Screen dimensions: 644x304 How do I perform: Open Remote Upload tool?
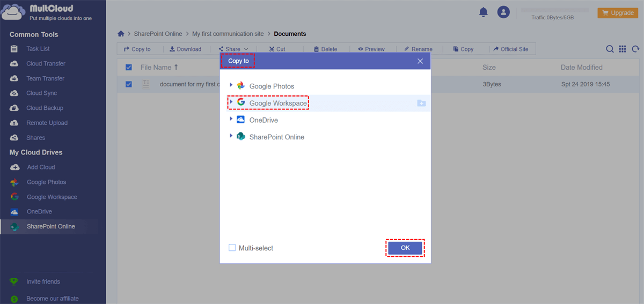pyautogui.click(x=47, y=123)
